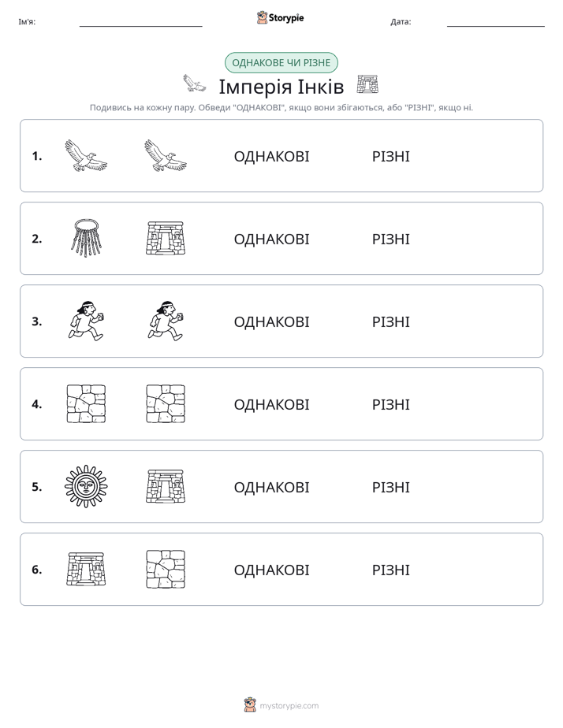
Task: Click the second running messenger in row 3
Action: tap(166, 321)
